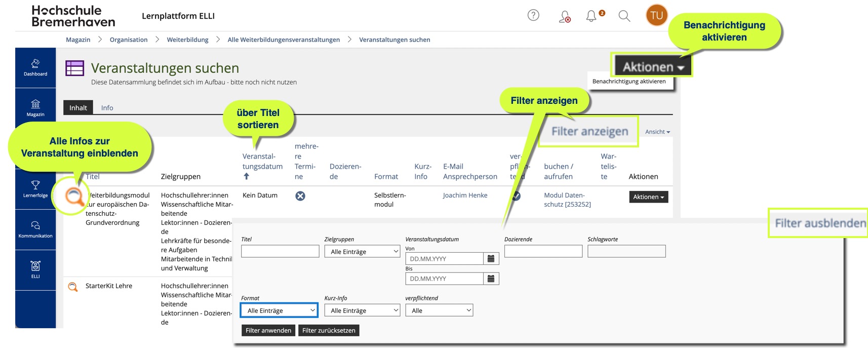The width and height of the screenshot is (868, 348).
Task: Click the Filter zurücksetzen button
Action: click(329, 330)
